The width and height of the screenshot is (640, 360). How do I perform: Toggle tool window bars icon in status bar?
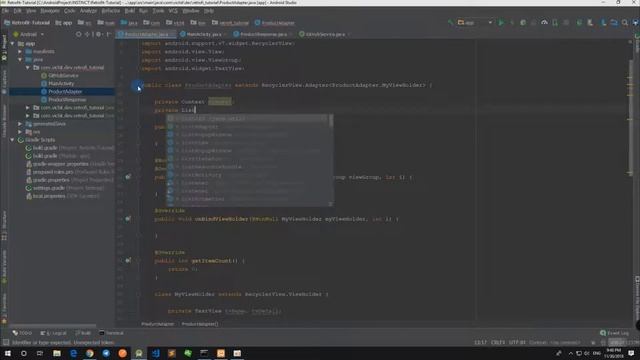click(5, 342)
